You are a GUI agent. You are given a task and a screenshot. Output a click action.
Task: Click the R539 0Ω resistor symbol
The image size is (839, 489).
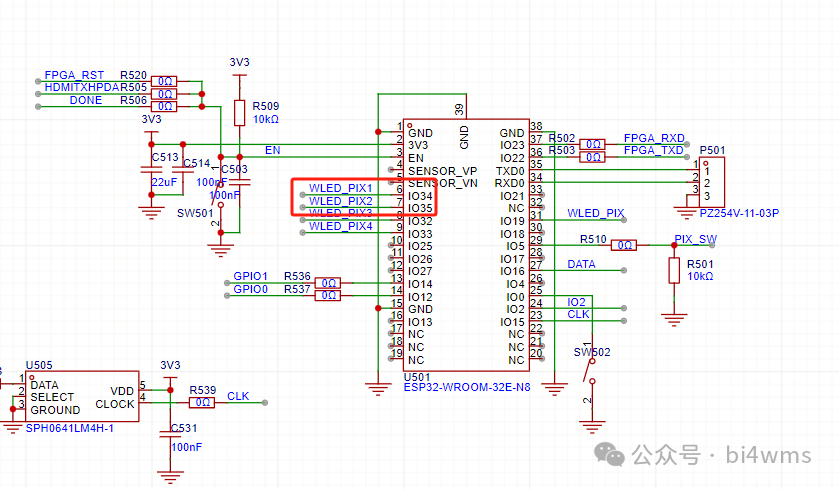(x=203, y=403)
